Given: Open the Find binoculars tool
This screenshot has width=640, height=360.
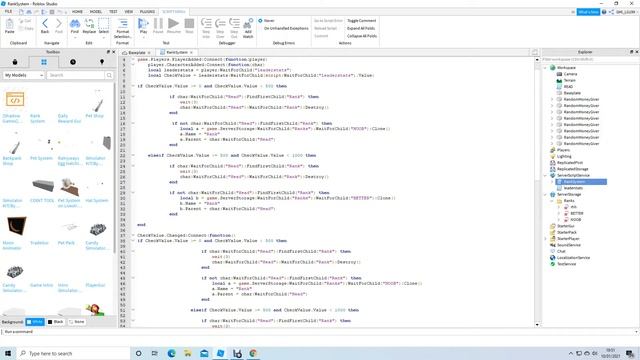Looking at the screenshot, I should (75, 24).
